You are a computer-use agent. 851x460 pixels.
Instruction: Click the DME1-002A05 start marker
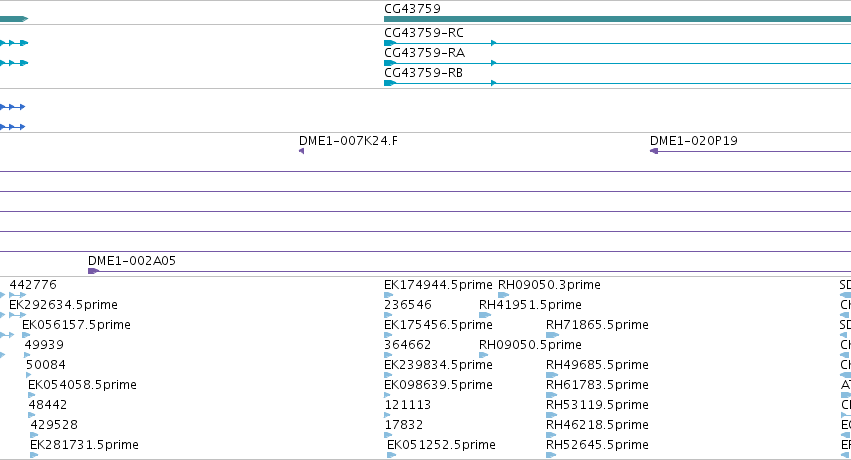pyautogui.click(x=93, y=271)
